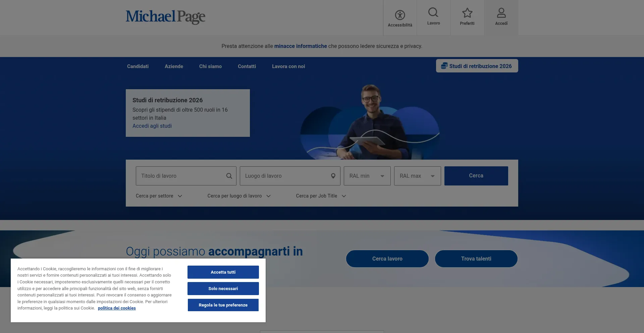Follow the minacce informatiche link
The width and height of the screenshot is (644, 333).
[x=300, y=46]
